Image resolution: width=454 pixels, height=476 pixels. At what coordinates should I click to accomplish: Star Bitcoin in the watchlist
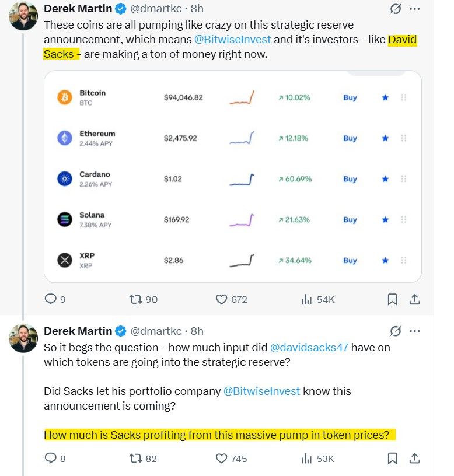pyautogui.click(x=385, y=97)
